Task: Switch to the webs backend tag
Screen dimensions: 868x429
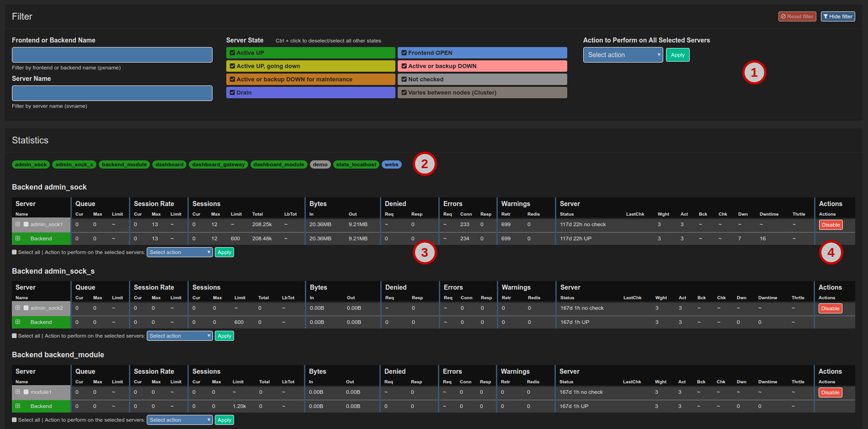Action: point(391,164)
